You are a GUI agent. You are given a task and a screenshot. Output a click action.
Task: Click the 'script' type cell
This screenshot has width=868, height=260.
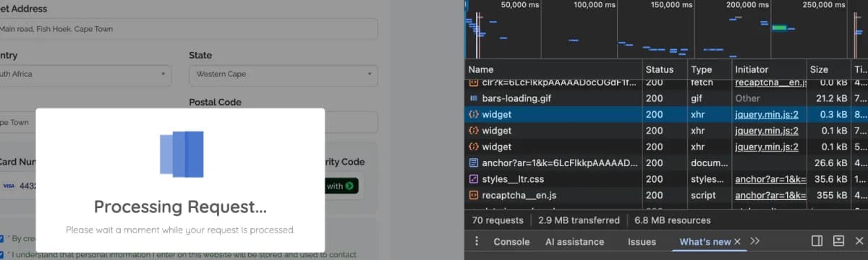coord(703,195)
